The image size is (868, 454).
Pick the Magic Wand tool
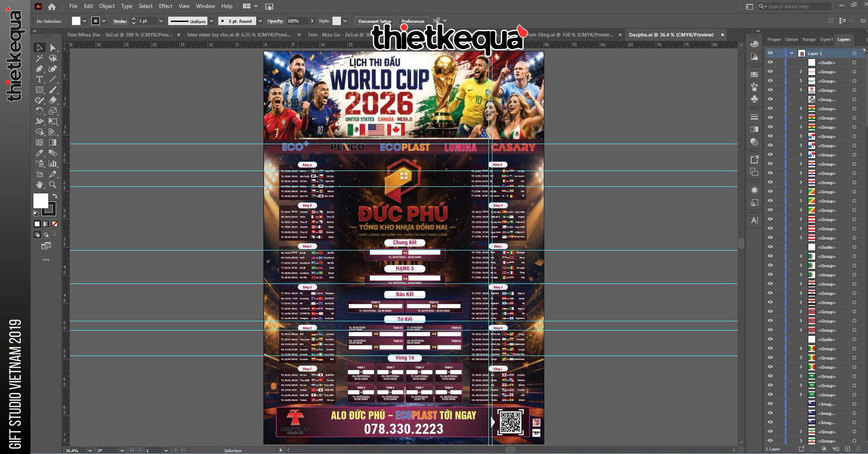[x=40, y=58]
